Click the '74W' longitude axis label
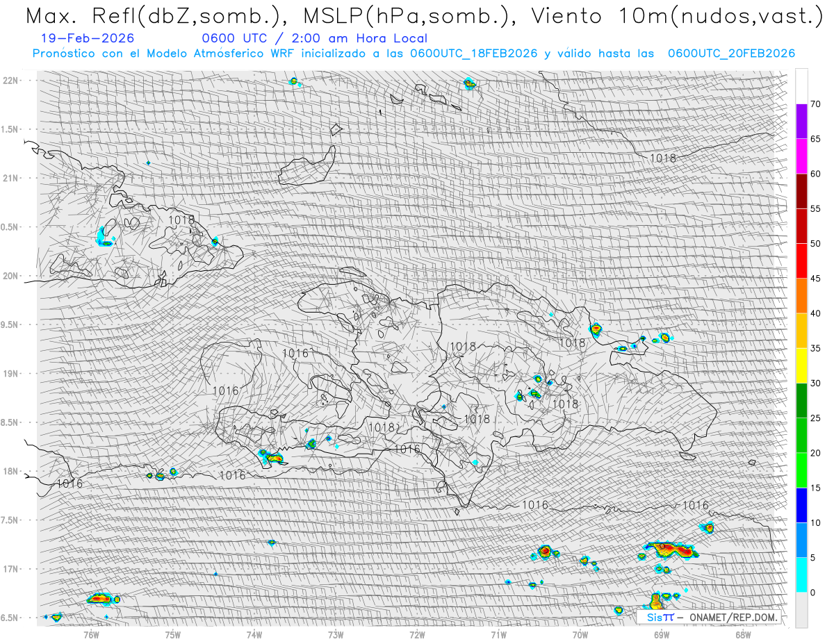 click(254, 634)
